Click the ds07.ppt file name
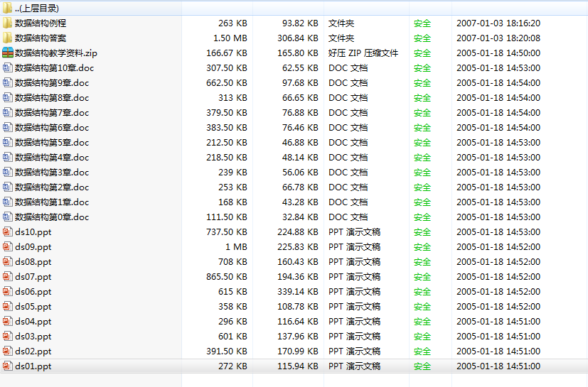 [x=33, y=277]
